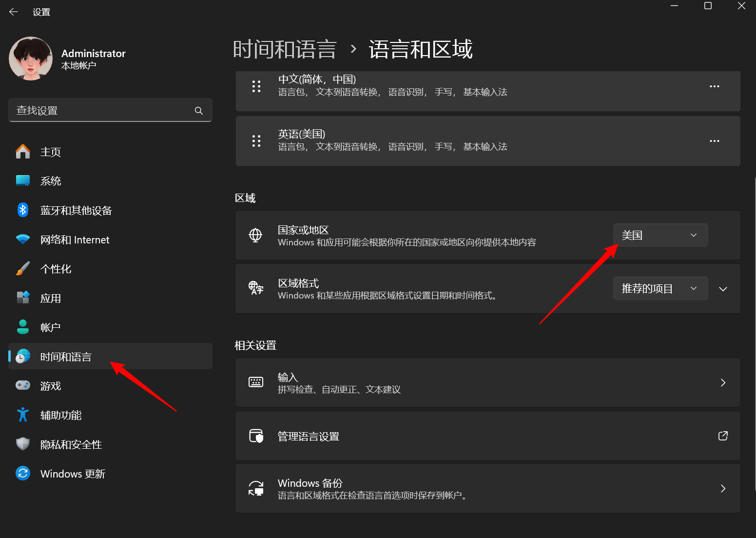The width and height of the screenshot is (756, 538).
Task: Open Windows 备份 via right chevron
Action: pyautogui.click(x=723, y=488)
